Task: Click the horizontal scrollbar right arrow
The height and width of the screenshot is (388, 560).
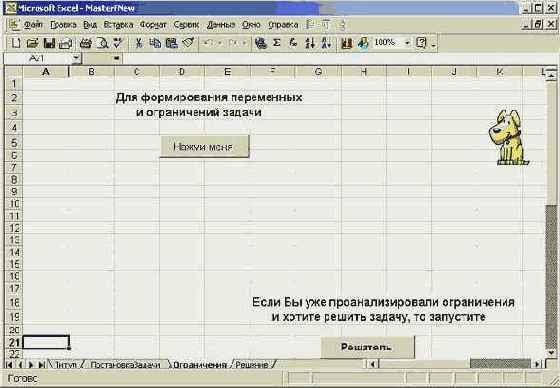Action: coord(538,364)
